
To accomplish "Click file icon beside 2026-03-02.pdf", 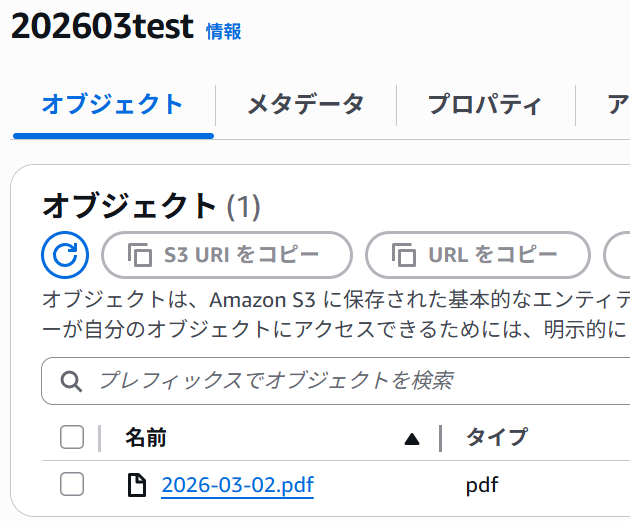I will click(x=136, y=486).
